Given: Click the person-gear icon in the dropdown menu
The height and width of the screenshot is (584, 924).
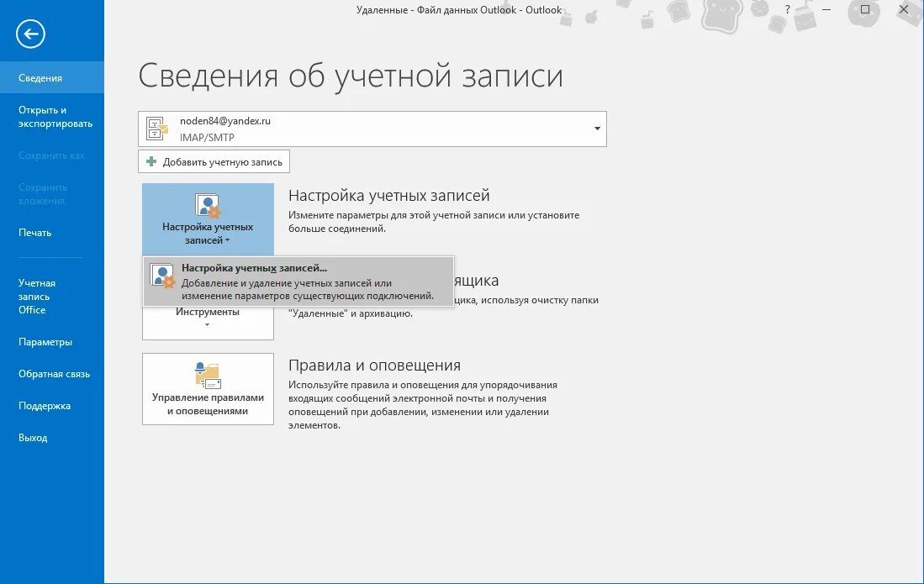Looking at the screenshot, I should (162, 276).
